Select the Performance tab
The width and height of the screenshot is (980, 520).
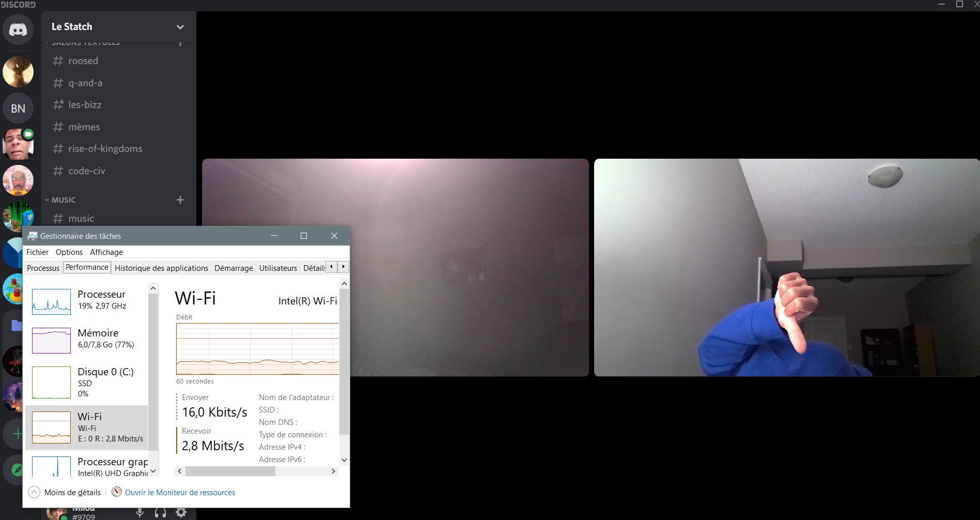(87, 267)
